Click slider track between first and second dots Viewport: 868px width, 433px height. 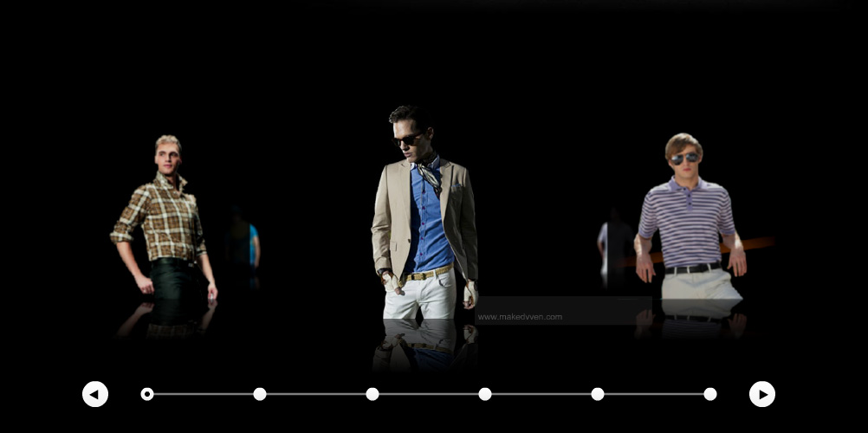(x=204, y=394)
